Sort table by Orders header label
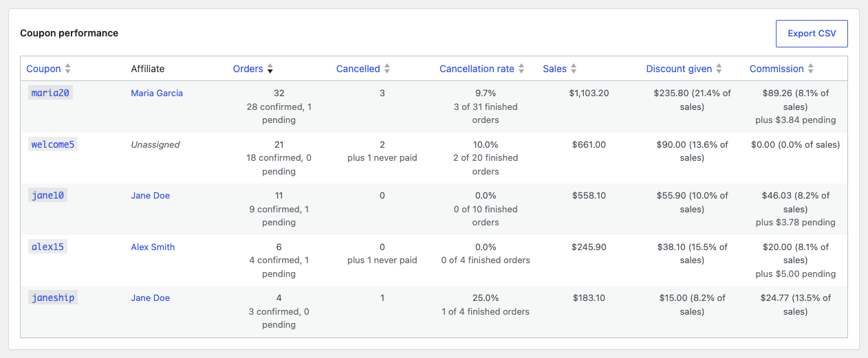This screenshot has height=358, width=868. point(248,69)
